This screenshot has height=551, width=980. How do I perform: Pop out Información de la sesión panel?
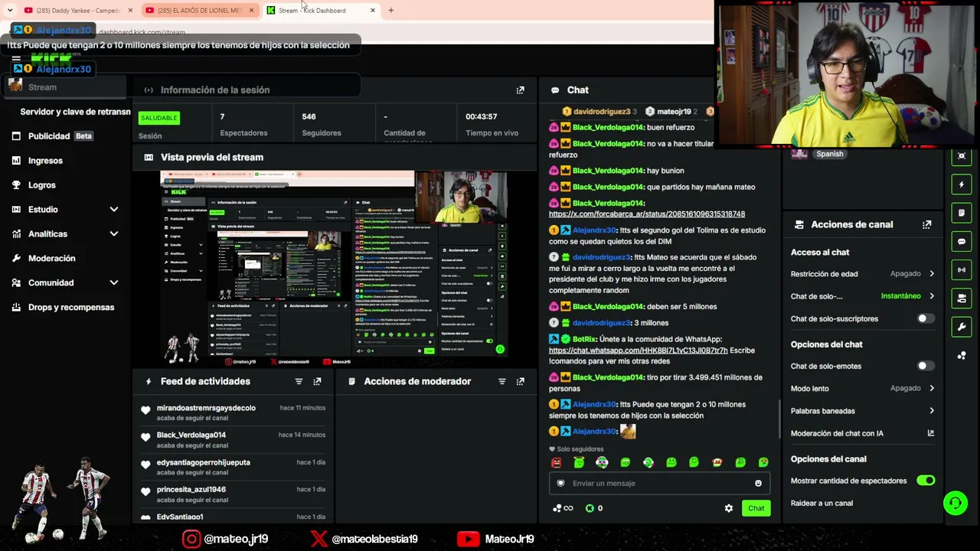click(x=521, y=90)
